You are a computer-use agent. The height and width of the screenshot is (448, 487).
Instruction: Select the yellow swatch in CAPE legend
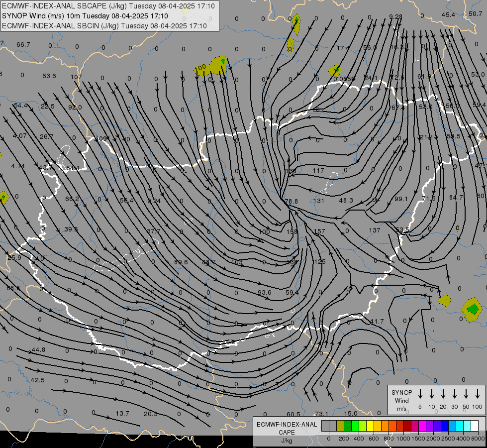click(x=370, y=426)
